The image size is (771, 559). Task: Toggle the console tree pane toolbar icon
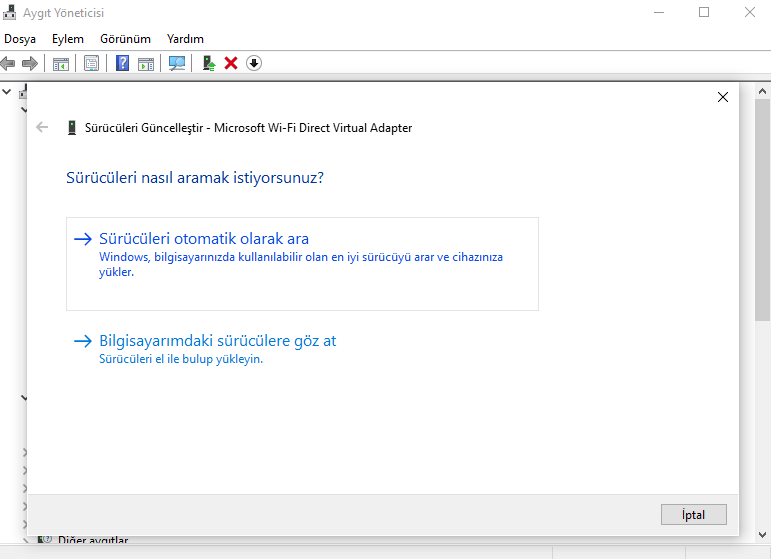pos(61,63)
